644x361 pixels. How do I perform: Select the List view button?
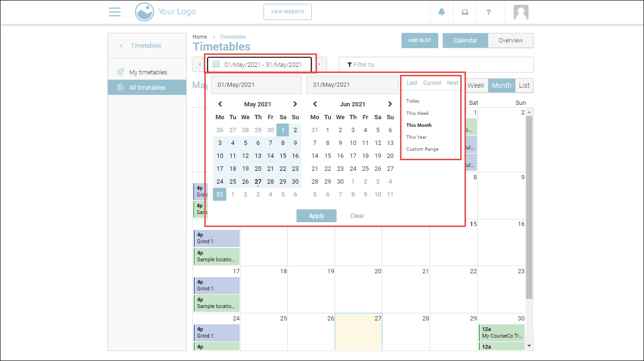click(x=524, y=85)
